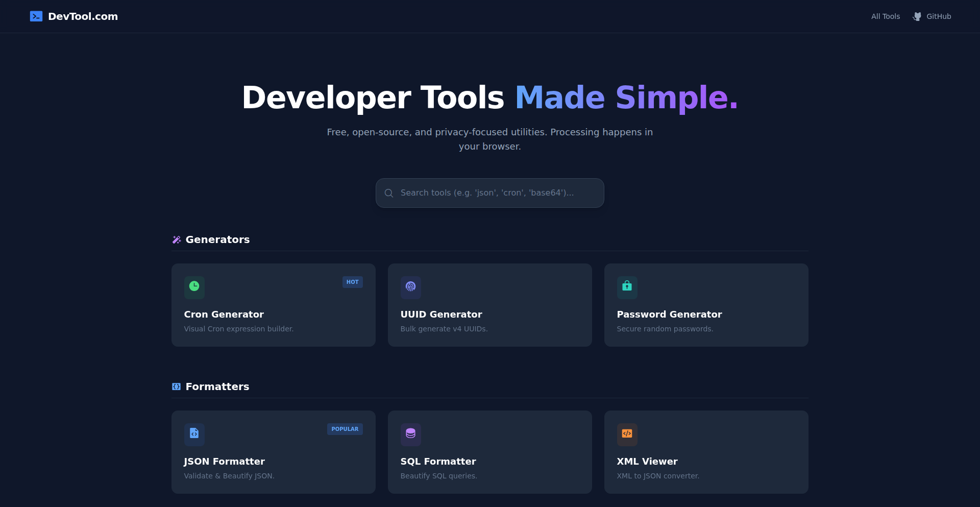Click the Cron Generator clock icon
980x507 pixels.
click(x=194, y=286)
